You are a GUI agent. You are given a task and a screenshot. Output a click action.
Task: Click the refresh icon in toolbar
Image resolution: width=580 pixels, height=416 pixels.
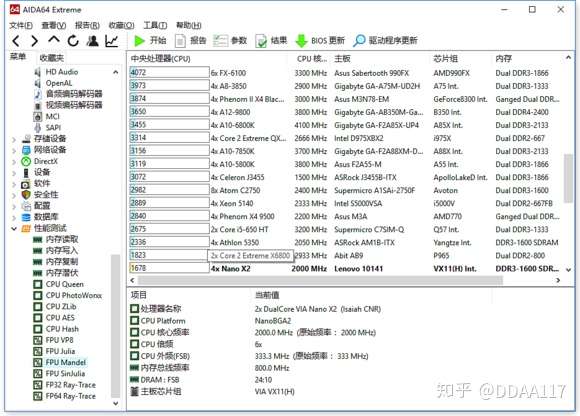click(73, 41)
